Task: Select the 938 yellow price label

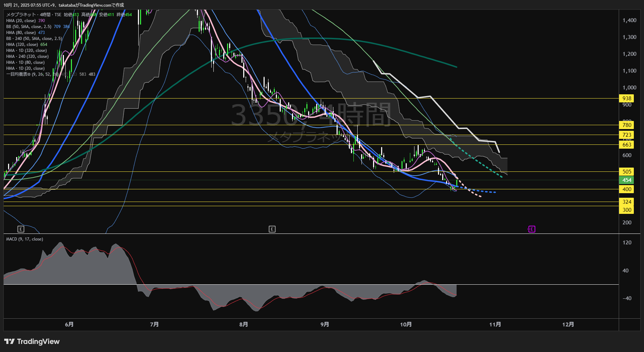Action: (626, 99)
